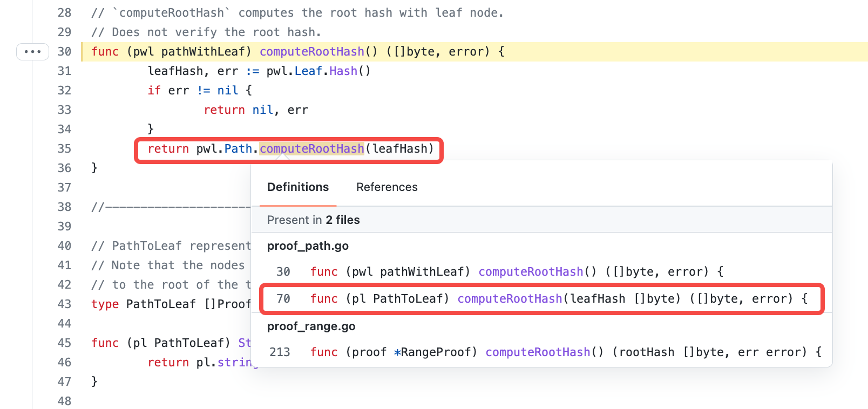This screenshot has width=868, height=409.
Task: Select line number 35 in the gutter
Action: 64,149
